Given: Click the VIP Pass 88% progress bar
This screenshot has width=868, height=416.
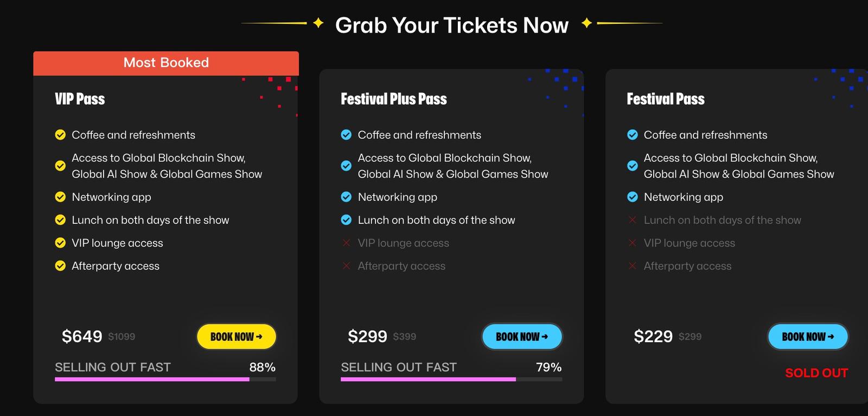Looking at the screenshot, I should (165, 379).
